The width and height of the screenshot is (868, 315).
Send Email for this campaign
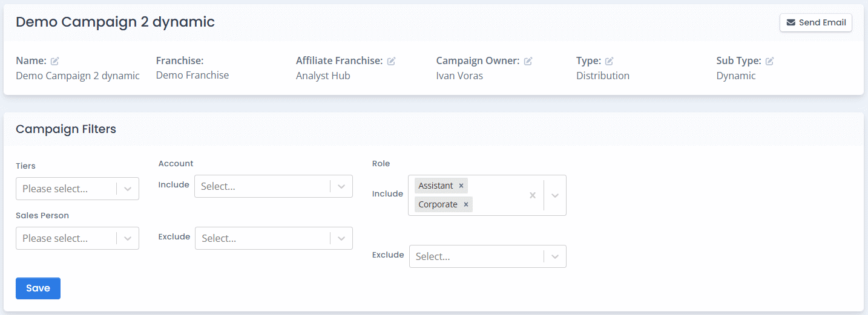click(815, 23)
